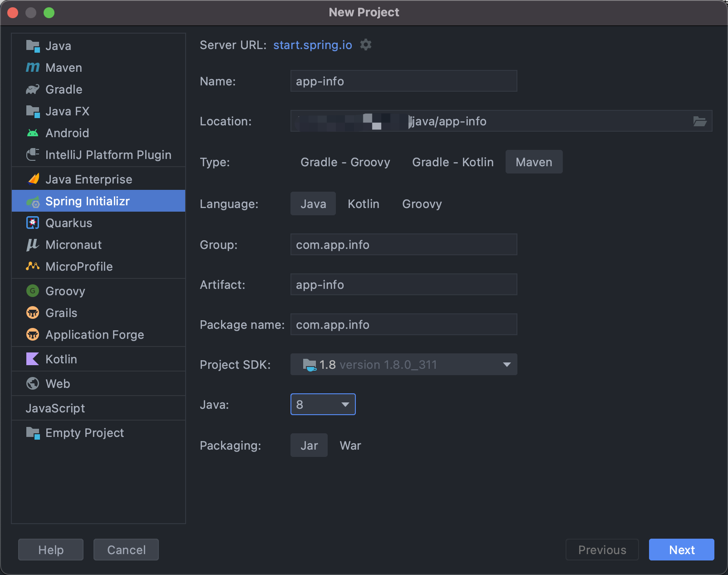The image size is (728, 575).
Task: Select Maven build type
Action: point(534,162)
